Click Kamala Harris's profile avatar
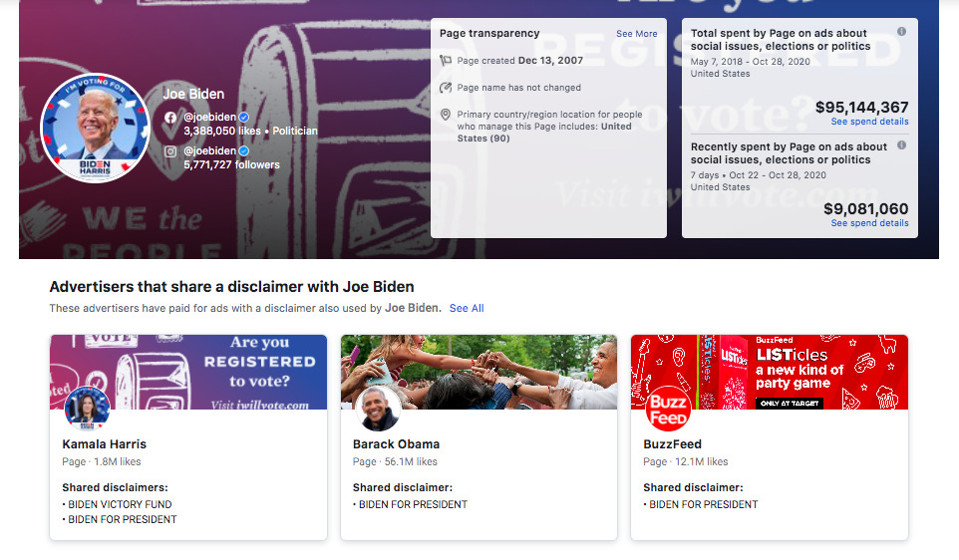This screenshot has height=560, width=959. pyautogui.click(x=87, y=408)
